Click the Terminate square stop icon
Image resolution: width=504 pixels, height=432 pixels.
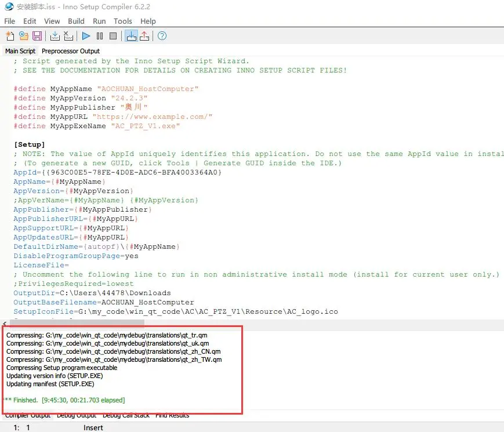[x=113, y=36]
